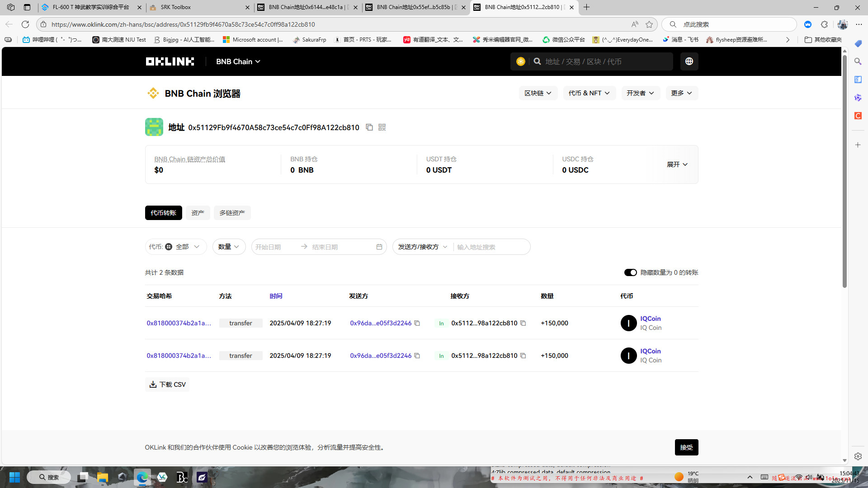The image size is (868, 488).
Task: Open the BNB Chain network dropdown
Action: click(x=238, y=61)
